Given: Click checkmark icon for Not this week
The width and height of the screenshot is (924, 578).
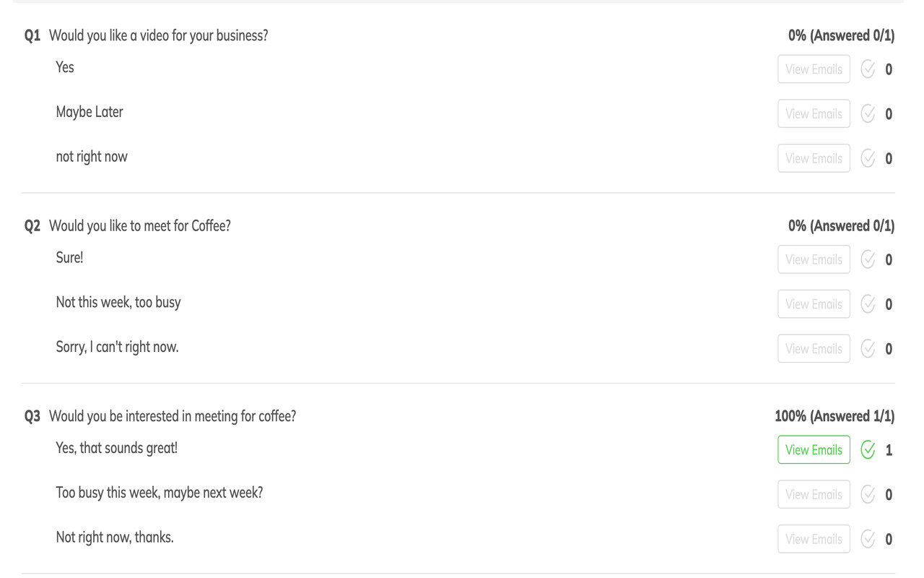Looking at the screenshot, I should [868, 304].
